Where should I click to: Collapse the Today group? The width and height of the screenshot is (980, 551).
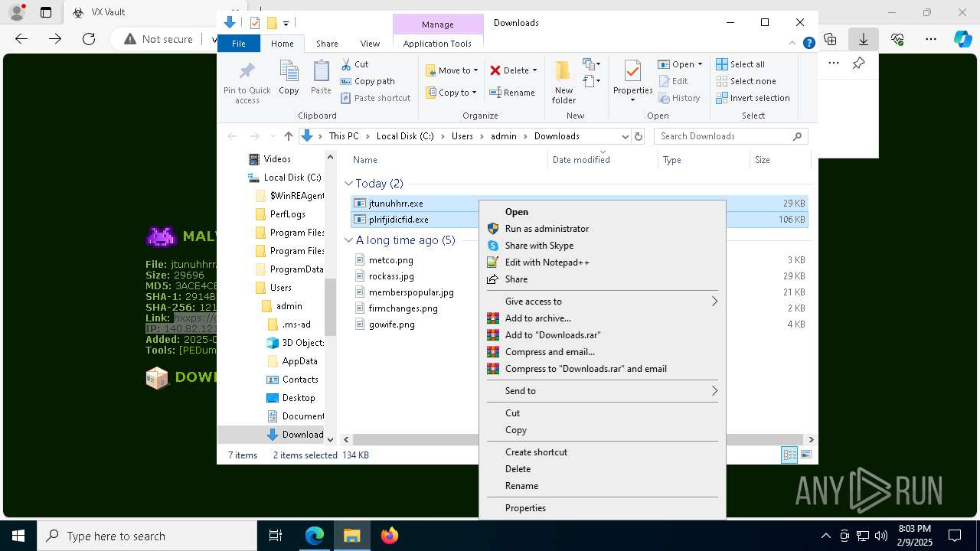pyautogui.click(x=348, y=184)
